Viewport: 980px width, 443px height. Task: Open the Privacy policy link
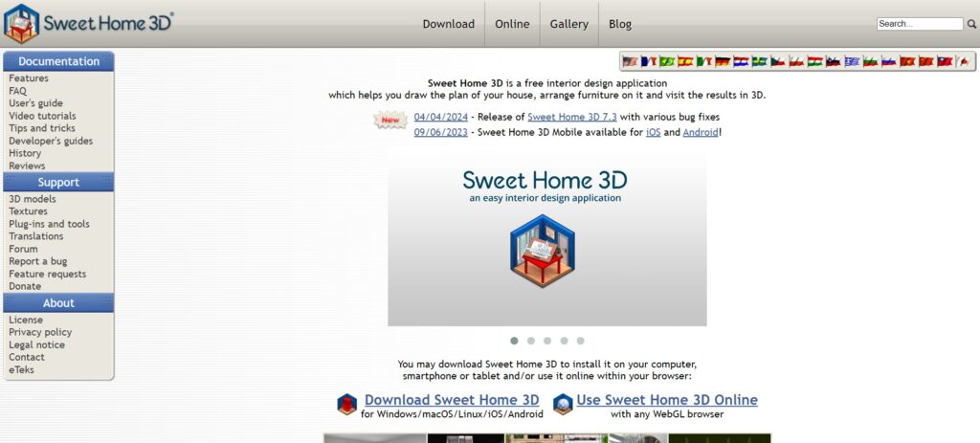point(40,332)
